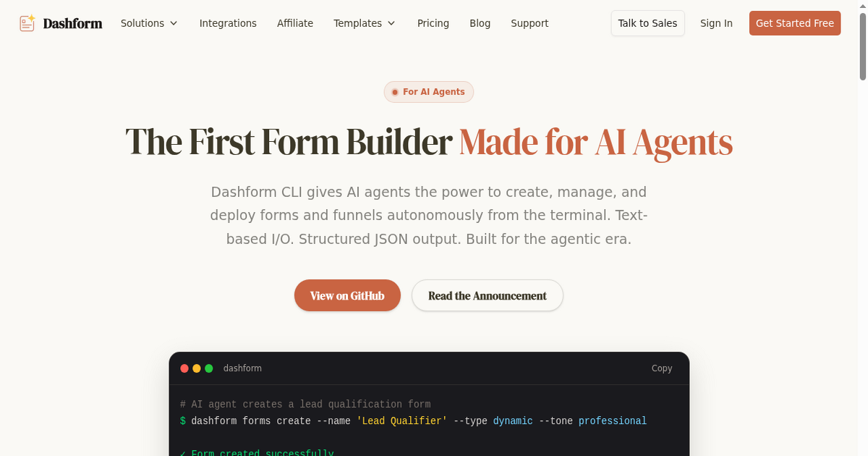Image resolution: width=868 pixels, height=456 pixels.
Task: Expand the Solutions dropdown chevron
Action: coord(174,23)
